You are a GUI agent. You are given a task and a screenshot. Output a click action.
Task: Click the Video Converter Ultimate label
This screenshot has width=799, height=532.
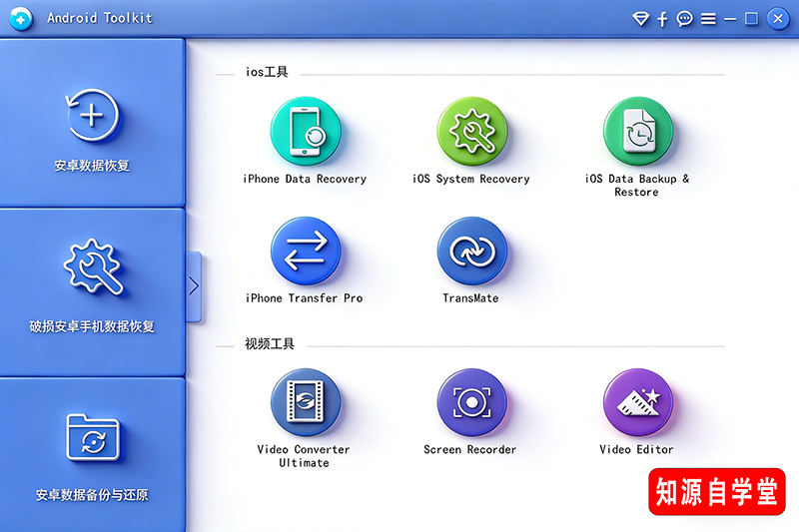(304, 456)
